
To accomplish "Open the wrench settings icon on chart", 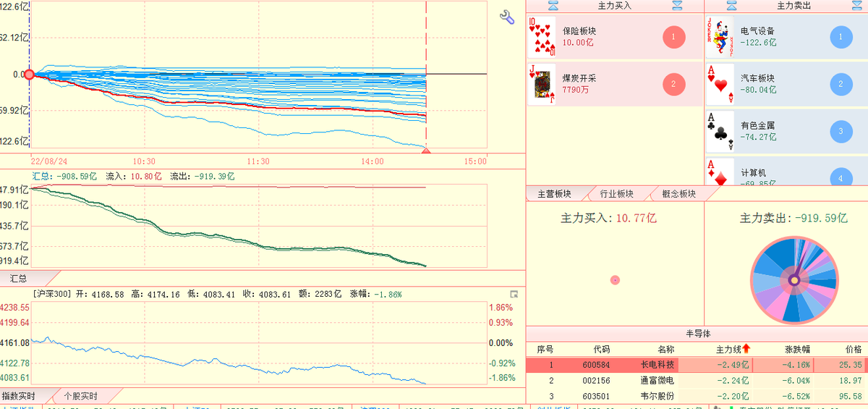I will (x=506, y=17).
